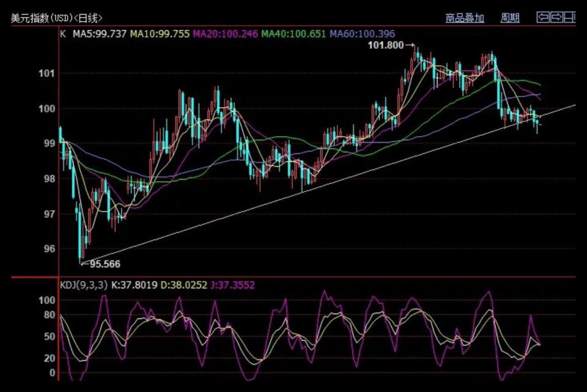587x392 pixels.
Task: Select the MA10:99.755 indicator label
Action: point(160,34)
